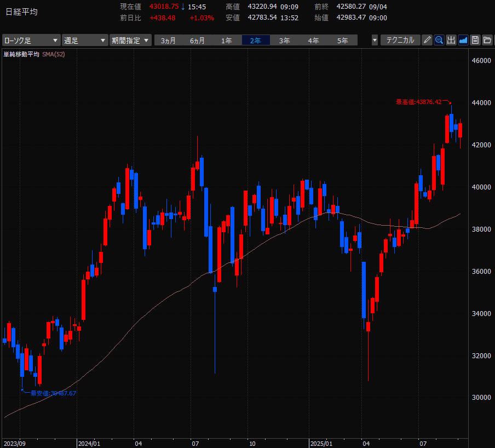Select the 3年 period tab
The image size is (495, 448).
coord(284,41)
